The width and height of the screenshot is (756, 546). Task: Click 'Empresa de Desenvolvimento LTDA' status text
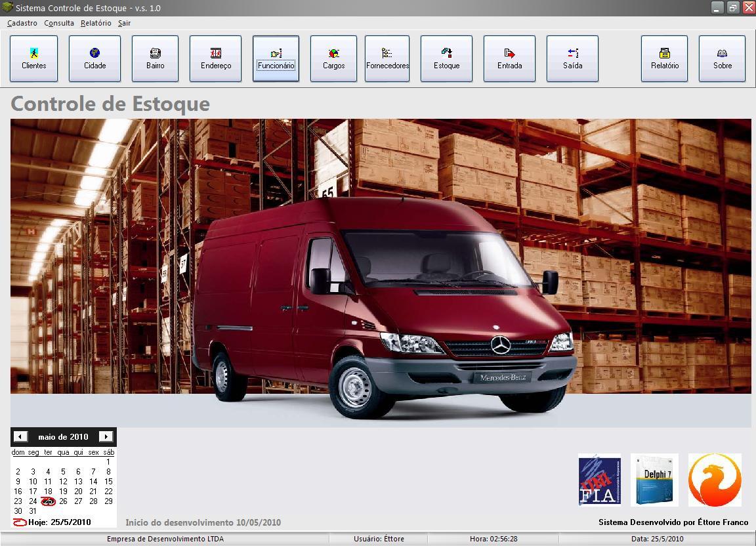165,539
